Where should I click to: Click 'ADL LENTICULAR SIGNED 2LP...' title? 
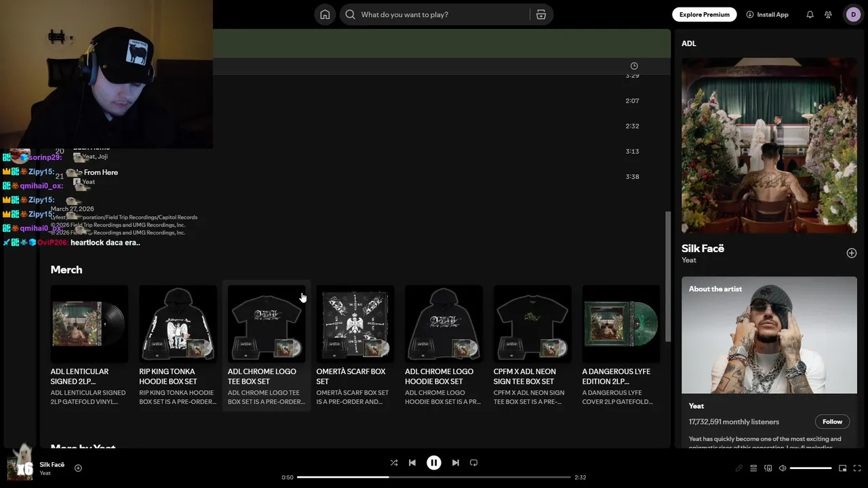pos(79,376)
